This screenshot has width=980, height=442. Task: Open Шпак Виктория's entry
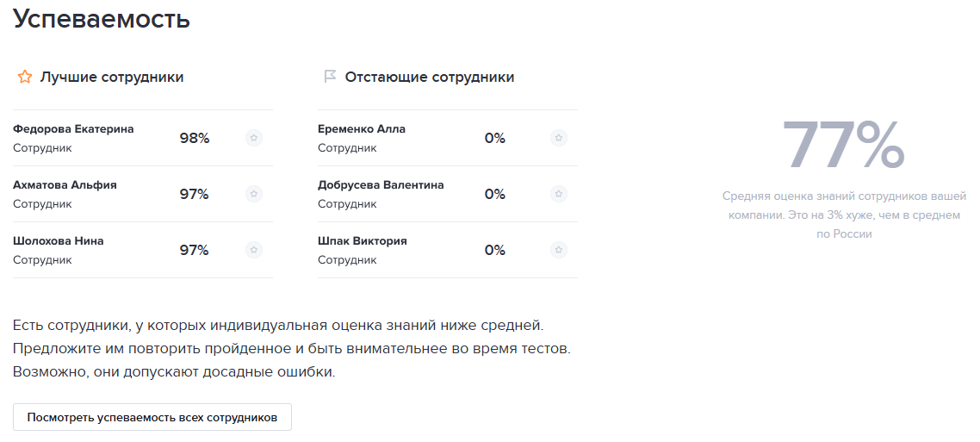click(x=448, y=250)
